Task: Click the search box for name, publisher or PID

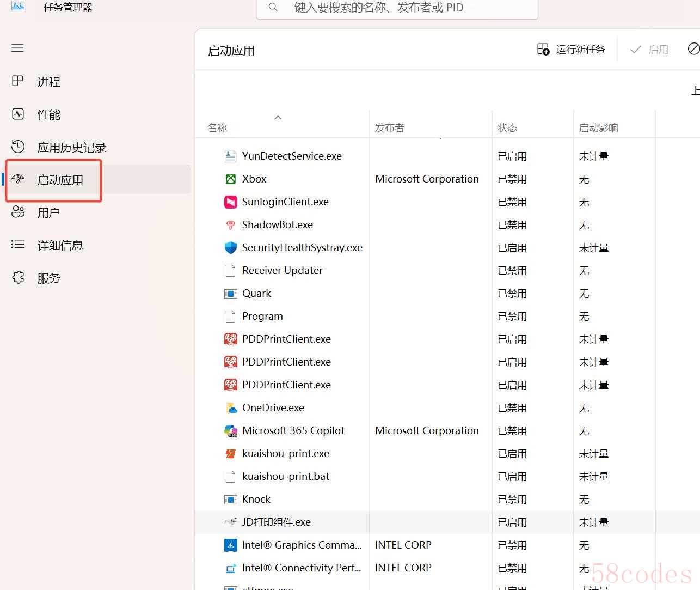Action: tap(397, 8)
